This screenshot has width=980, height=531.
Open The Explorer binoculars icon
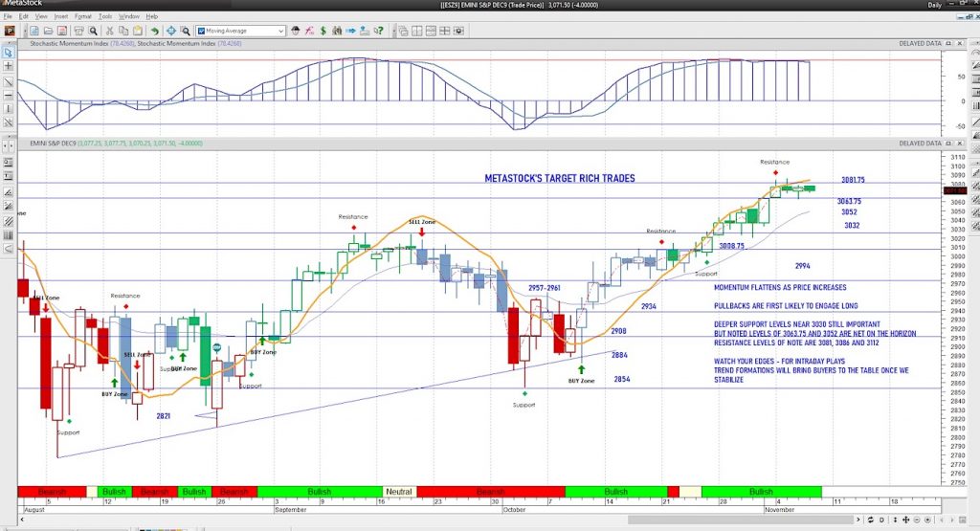tap(337, 31)
